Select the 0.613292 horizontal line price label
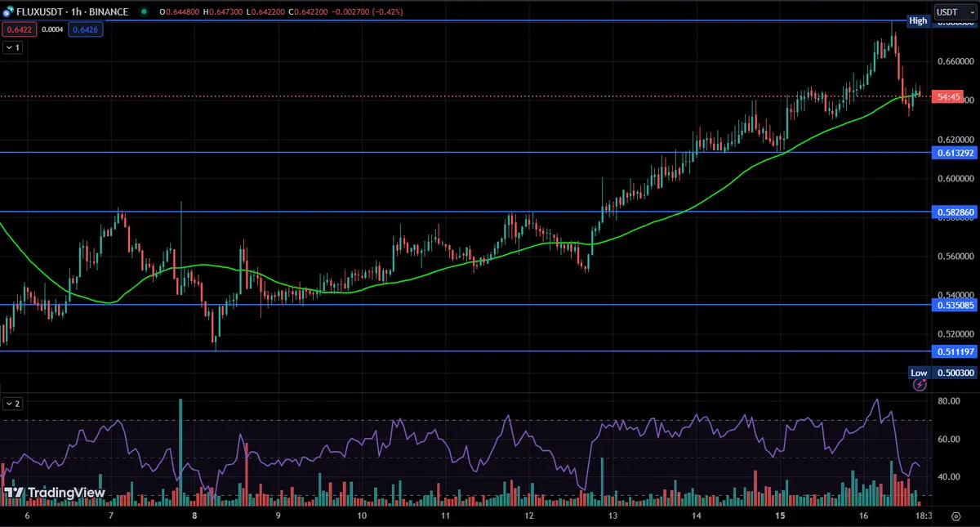The width and height of the screenshot is (980, 527). click(955, 152)
